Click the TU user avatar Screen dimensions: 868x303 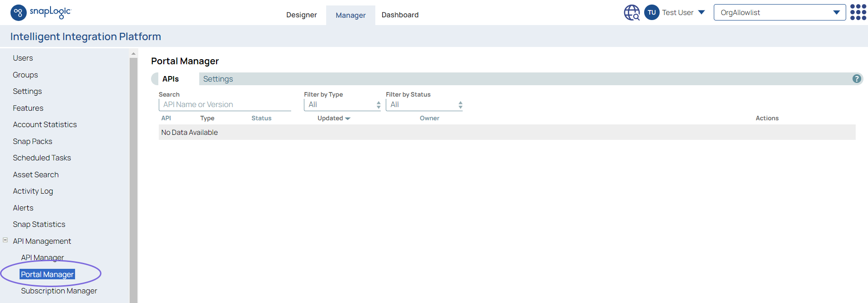(651, 12)
